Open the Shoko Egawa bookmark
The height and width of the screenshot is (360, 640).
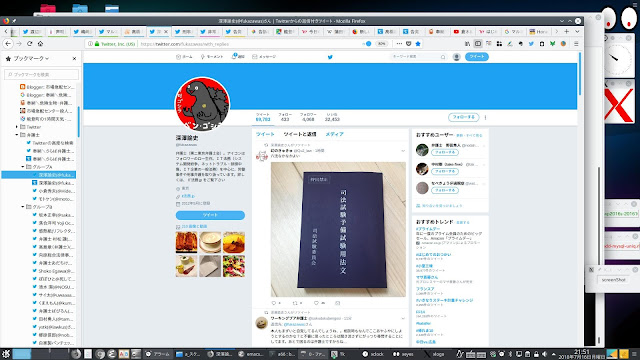click(x=53, y=271)
